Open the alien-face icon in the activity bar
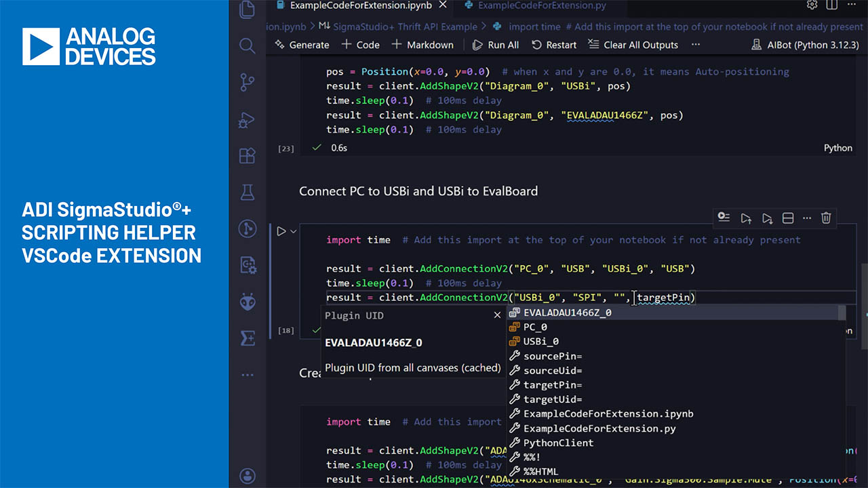Viewport: 868px width, 488px height. click(x=248, y=302)
